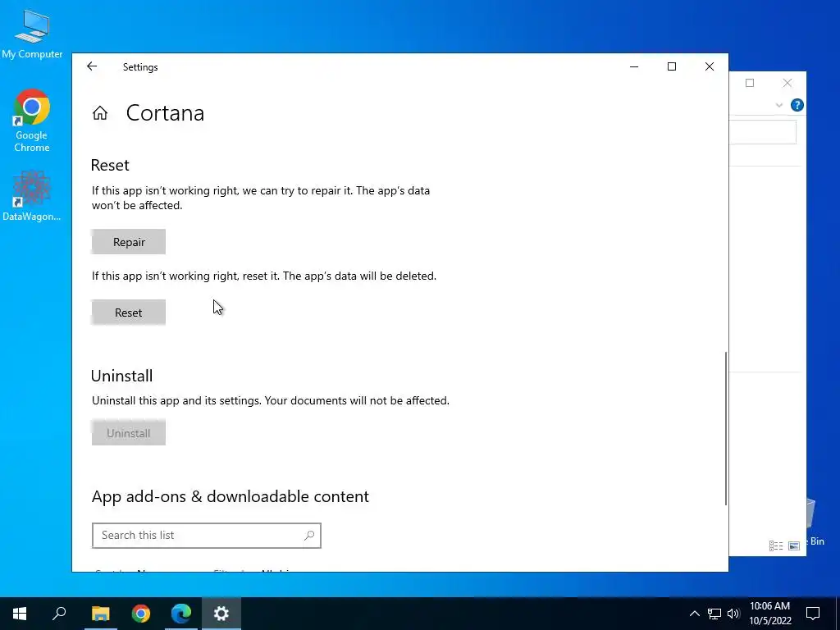Viewport: 840px width, 630px height.
Task: Switch to details view in background window
Action: [x=776, y=546]
